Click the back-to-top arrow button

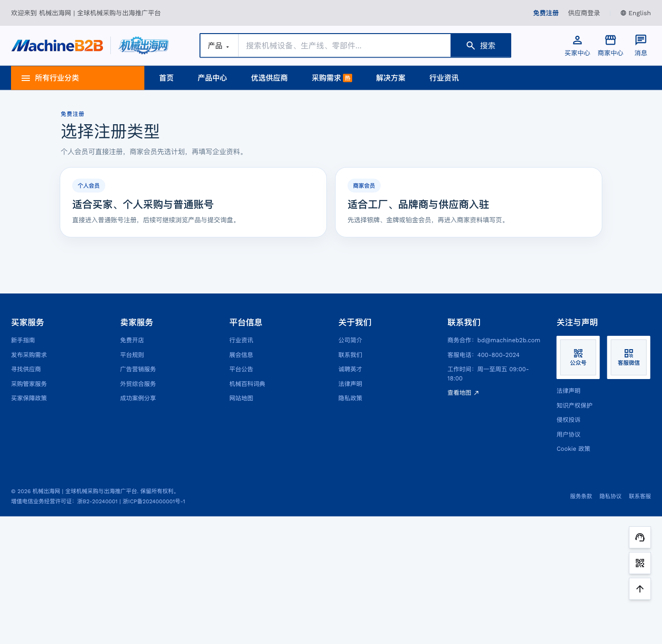(x=640, y=589)
